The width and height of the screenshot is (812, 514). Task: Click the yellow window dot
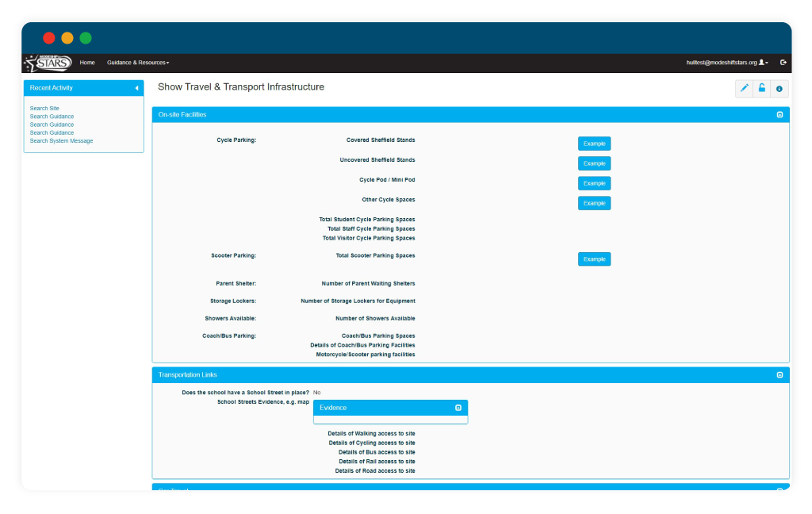click(x=67, y=38)
